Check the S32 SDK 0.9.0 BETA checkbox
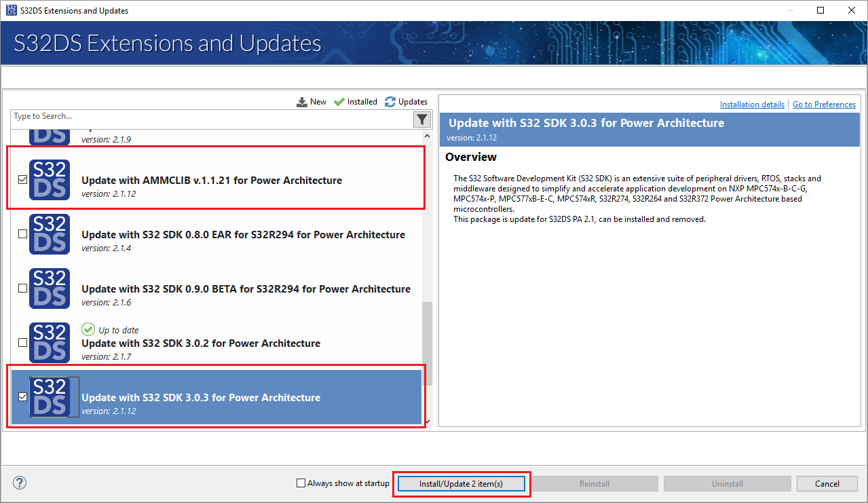The height and width of the screenshot is (503, 868). (22, 288)
